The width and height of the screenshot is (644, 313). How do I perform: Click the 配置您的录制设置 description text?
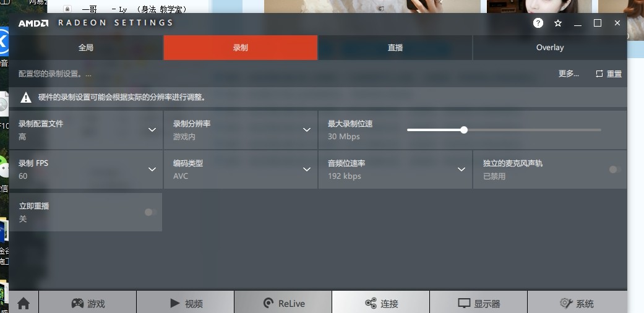click(x=55, y=74)
